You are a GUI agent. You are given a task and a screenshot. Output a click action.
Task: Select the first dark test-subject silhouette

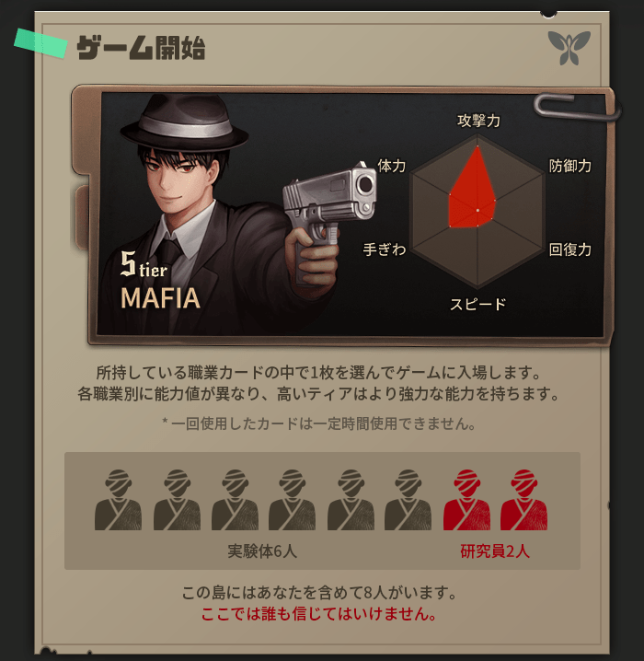point(118,500)
